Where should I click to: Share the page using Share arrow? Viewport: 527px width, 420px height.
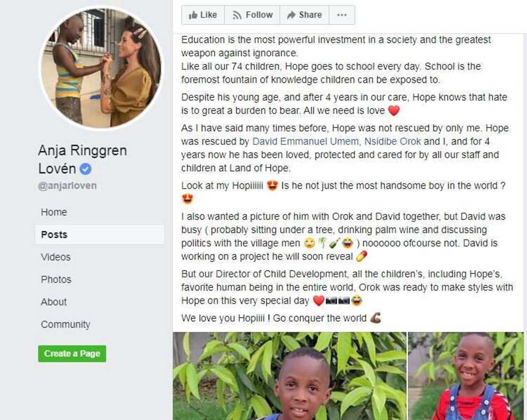pyautogui.click(x=304, y=15)
